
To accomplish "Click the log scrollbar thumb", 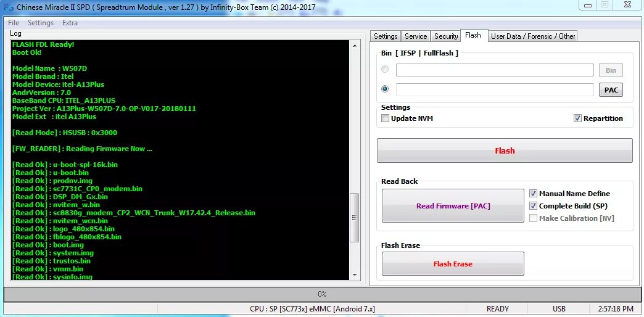I will pos(355,218).
